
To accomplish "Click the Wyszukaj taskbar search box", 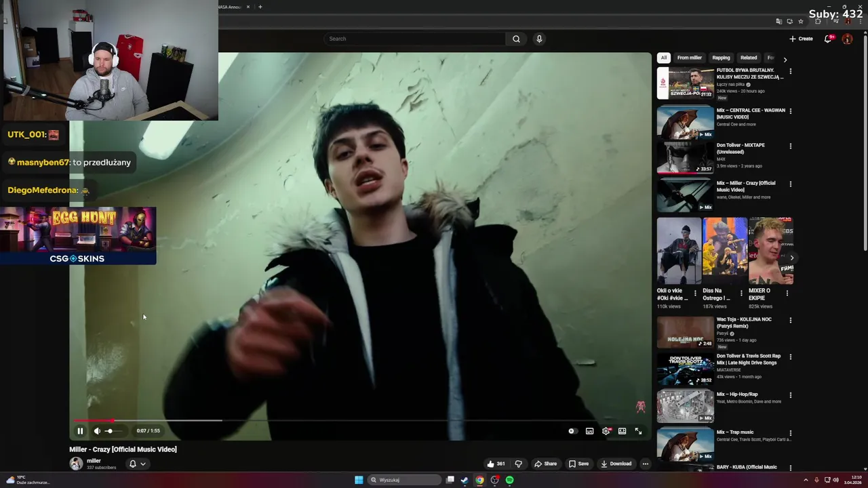I will tap(405, 480).
